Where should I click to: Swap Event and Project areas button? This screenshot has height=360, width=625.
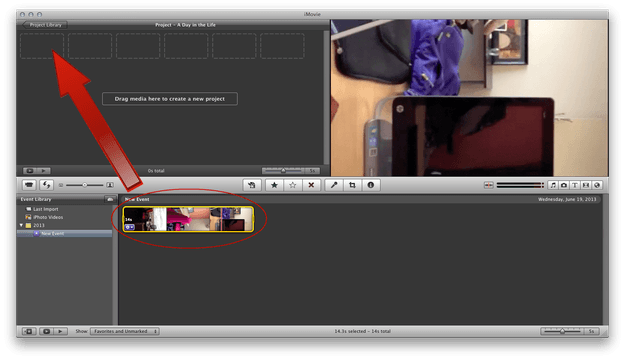click(47, 185)
